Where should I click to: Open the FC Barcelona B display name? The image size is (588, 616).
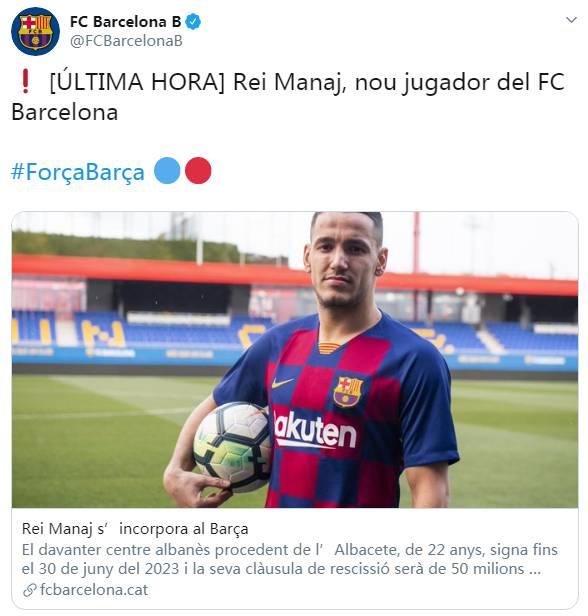pos(125,22)
